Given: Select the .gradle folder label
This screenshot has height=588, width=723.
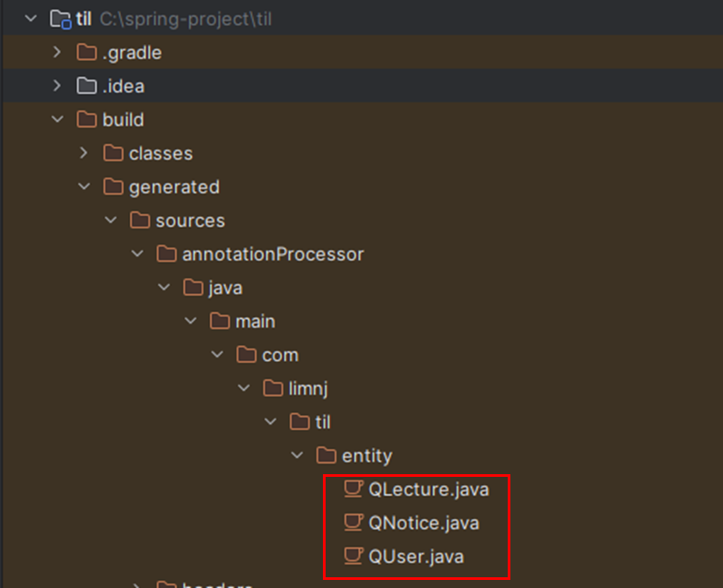Looking at the screenshot, I should pyautogui.click(x=132, y=53).
